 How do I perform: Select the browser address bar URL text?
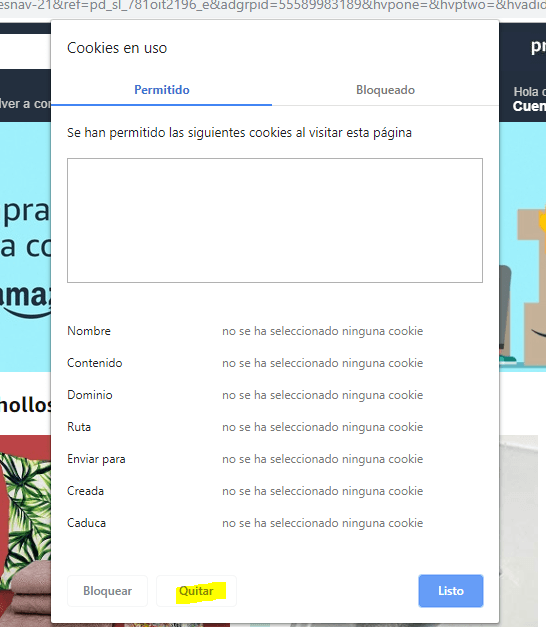click(x=273, y=6)
